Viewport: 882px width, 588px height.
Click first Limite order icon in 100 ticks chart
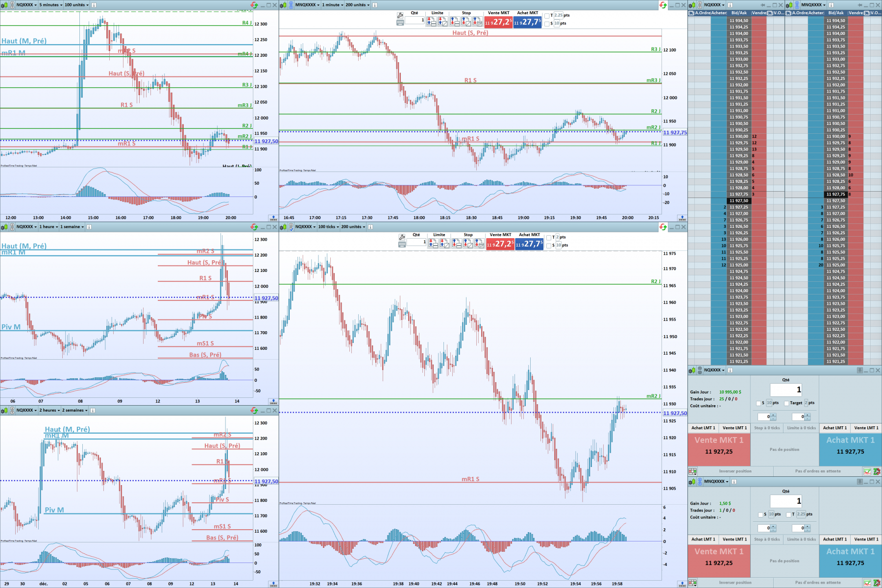pos(433,244)
